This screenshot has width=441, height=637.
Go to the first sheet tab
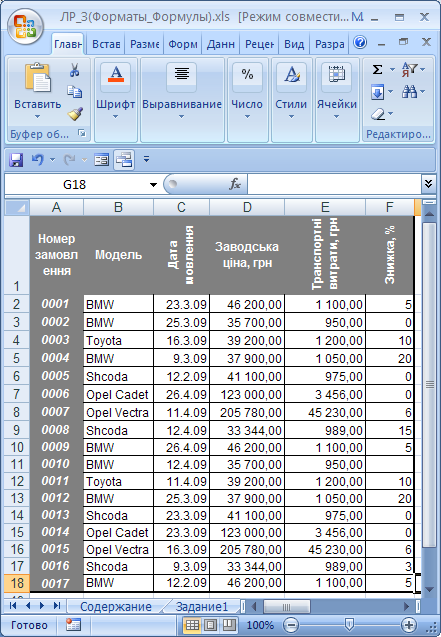pos(13,606)
